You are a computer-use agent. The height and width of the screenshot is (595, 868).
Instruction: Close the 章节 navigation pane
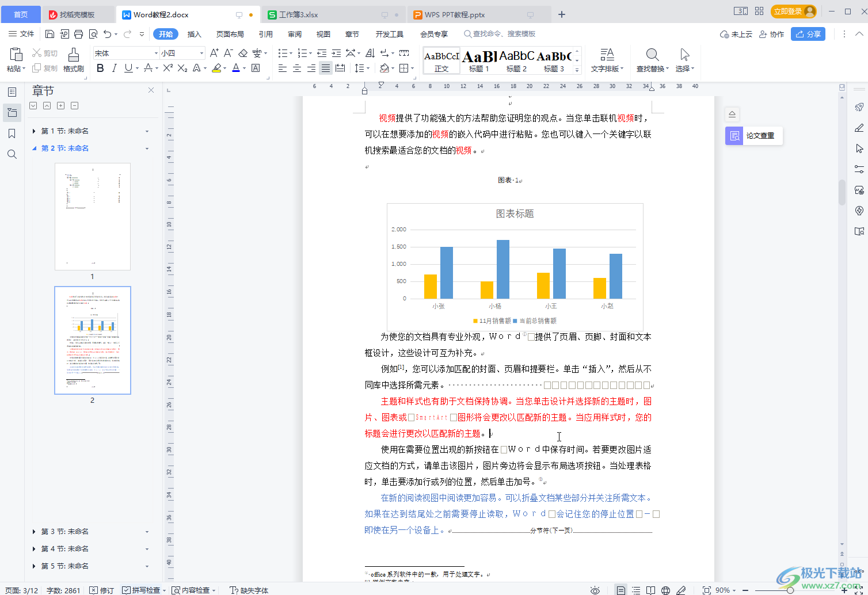(151, 90)
